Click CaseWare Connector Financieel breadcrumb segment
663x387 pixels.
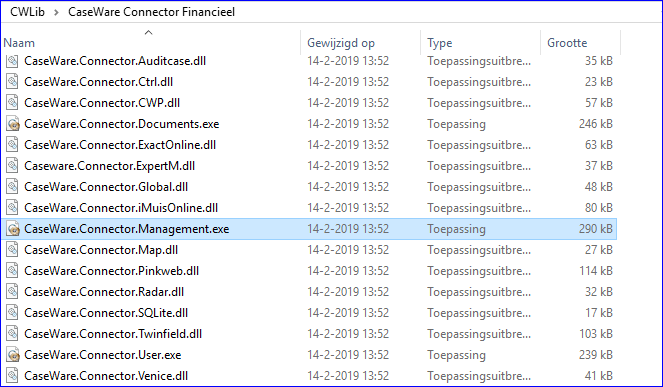pos(151,12)
